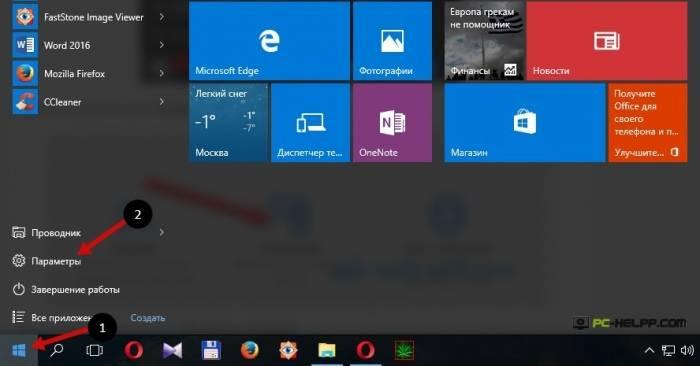Click the volume speaker tray icon

(687, 350)
